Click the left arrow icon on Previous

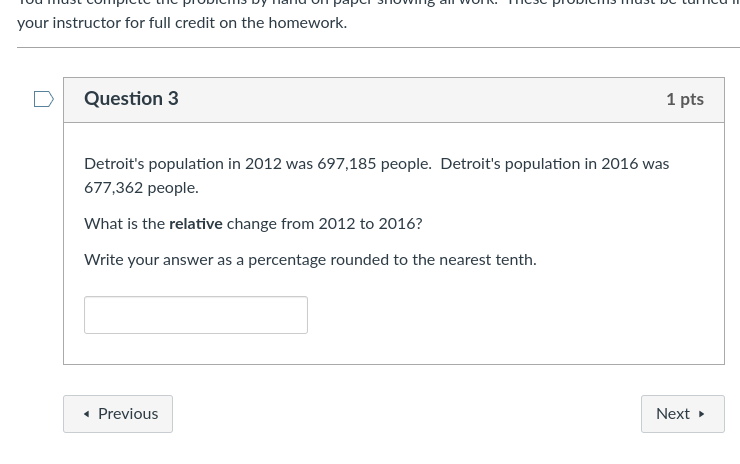[86, 414]
